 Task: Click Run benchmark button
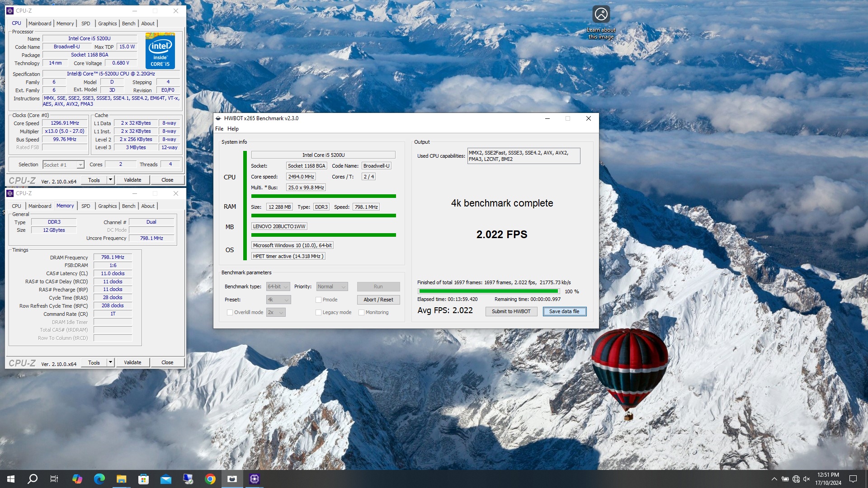378,286
